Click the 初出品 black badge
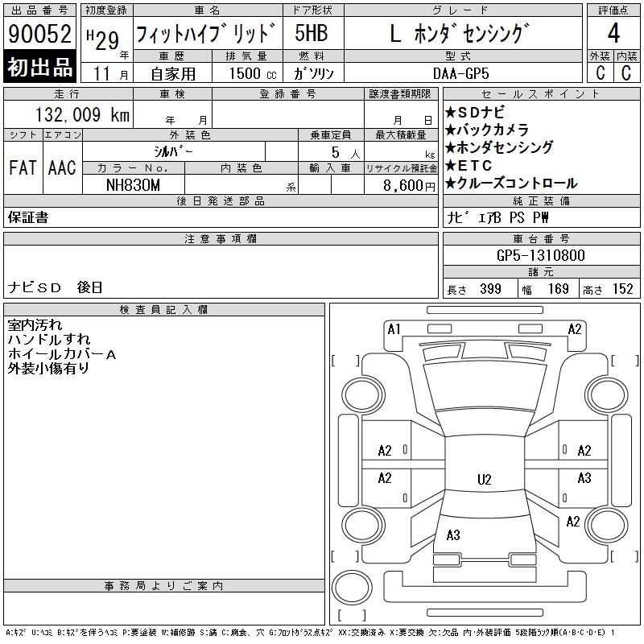The width and height of the screenshot is (644, 644). click(39, 67)
